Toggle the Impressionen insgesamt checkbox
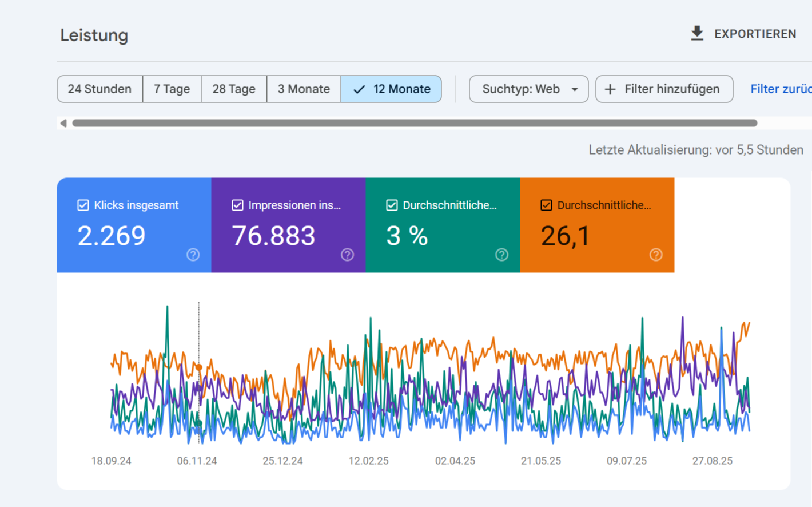The image size is (812, 507). pyautogui.click(x=237, y=205)
